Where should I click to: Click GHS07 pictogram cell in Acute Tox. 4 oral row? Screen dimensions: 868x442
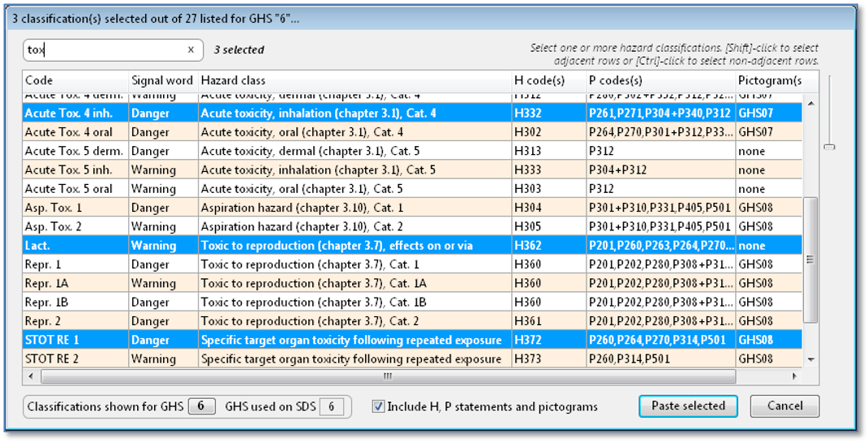click(x=769, y=132)
